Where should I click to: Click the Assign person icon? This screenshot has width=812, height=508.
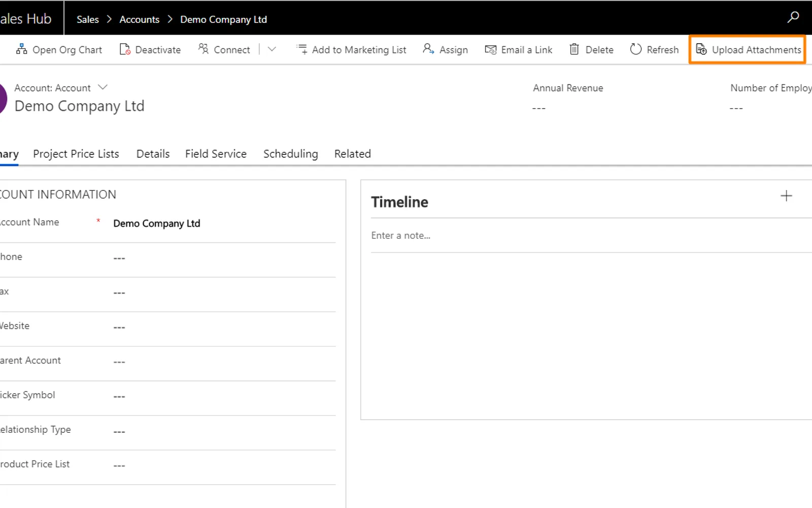428,49
